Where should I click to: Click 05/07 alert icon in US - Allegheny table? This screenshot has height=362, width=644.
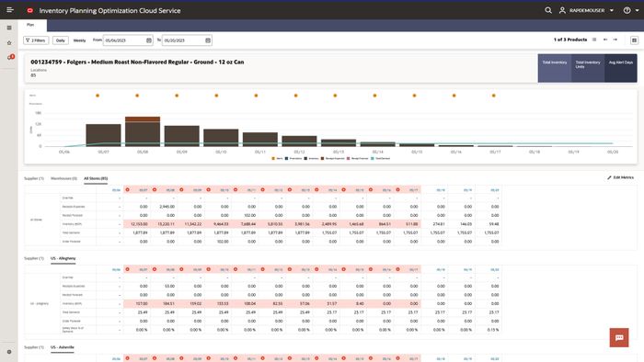pyautogui.click(x=127, y=269)
